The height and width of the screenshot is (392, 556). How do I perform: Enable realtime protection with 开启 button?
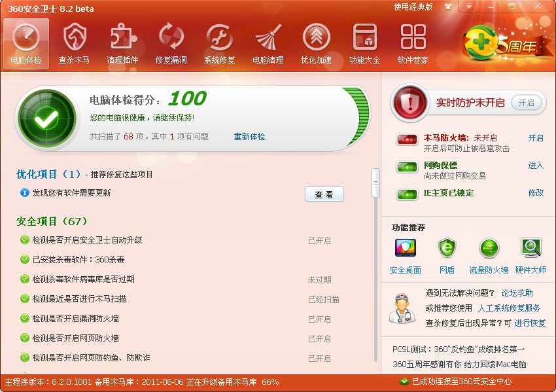point(526,103)
